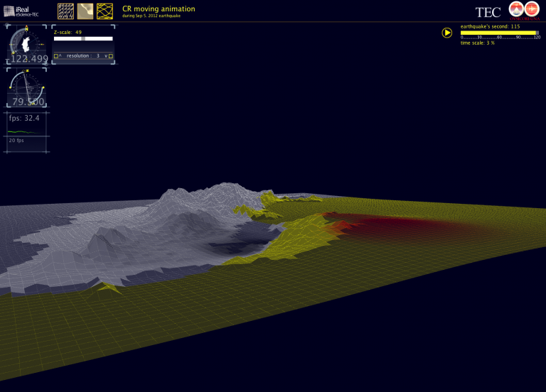Select the shaded terrain surface icon
This screenshot has height=392, width=546.
point(85,11)
